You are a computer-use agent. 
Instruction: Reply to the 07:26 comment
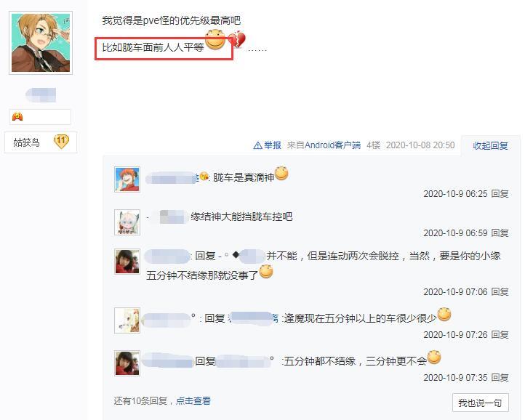coord(500,335)
